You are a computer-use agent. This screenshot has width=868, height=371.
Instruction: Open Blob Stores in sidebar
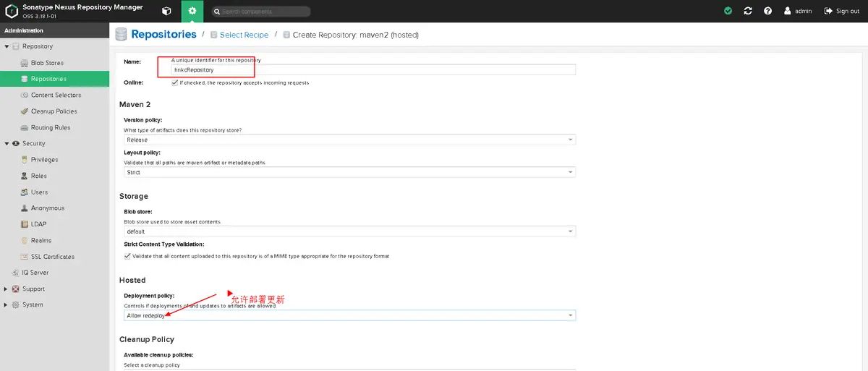[x=47, y=63]
